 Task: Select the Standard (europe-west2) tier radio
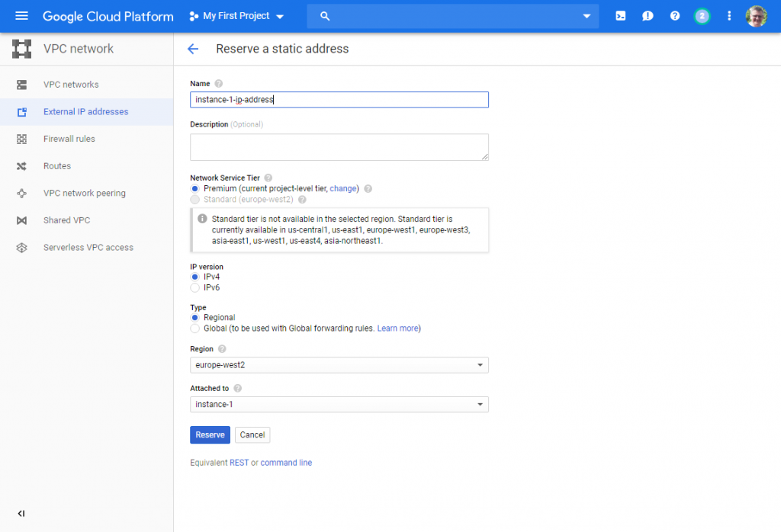(x=194, y=200)
